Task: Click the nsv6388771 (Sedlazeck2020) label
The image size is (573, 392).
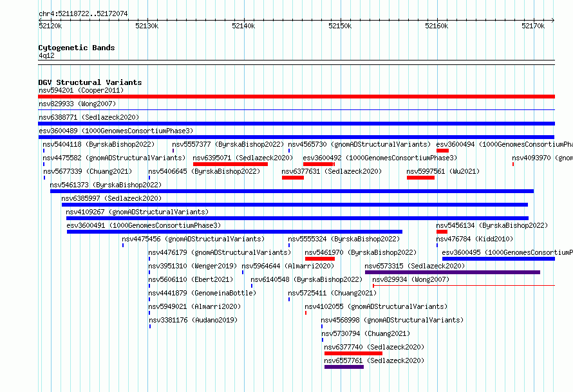Action: [89, 117]
